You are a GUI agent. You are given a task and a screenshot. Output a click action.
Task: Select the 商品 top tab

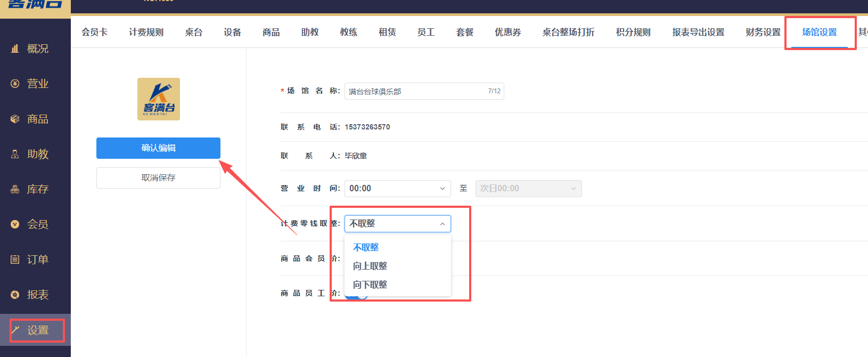[x=271, y=32]
